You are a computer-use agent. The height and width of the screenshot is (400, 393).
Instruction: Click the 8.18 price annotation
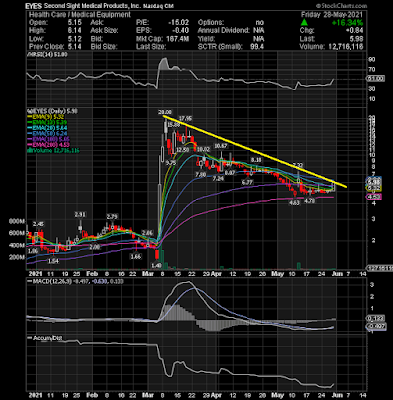[x=256, y=160]
